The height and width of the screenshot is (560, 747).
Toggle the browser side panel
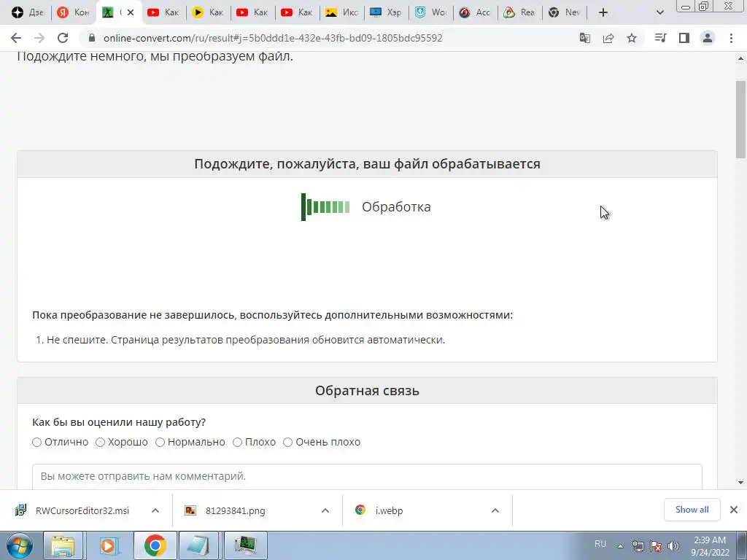[x=684, y=38]
